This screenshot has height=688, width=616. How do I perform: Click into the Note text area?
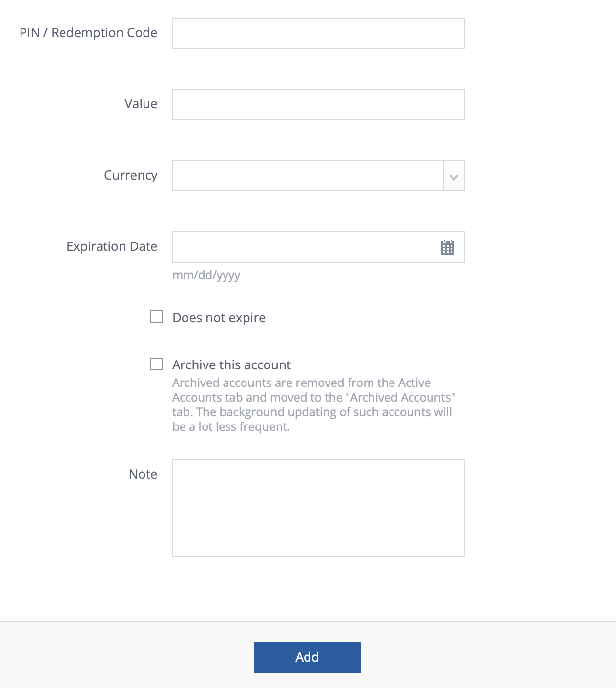[318, 507]
